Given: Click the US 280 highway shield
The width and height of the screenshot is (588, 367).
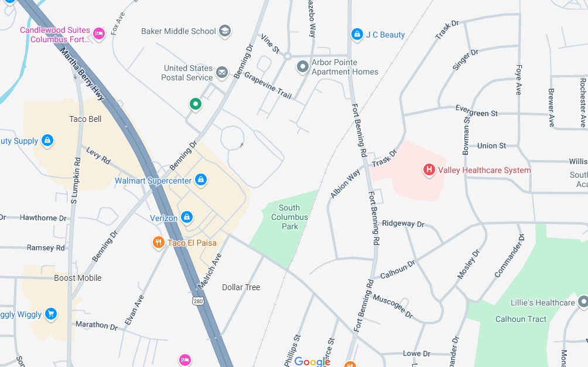Looking at the screenshot, I should pos(199,301).
